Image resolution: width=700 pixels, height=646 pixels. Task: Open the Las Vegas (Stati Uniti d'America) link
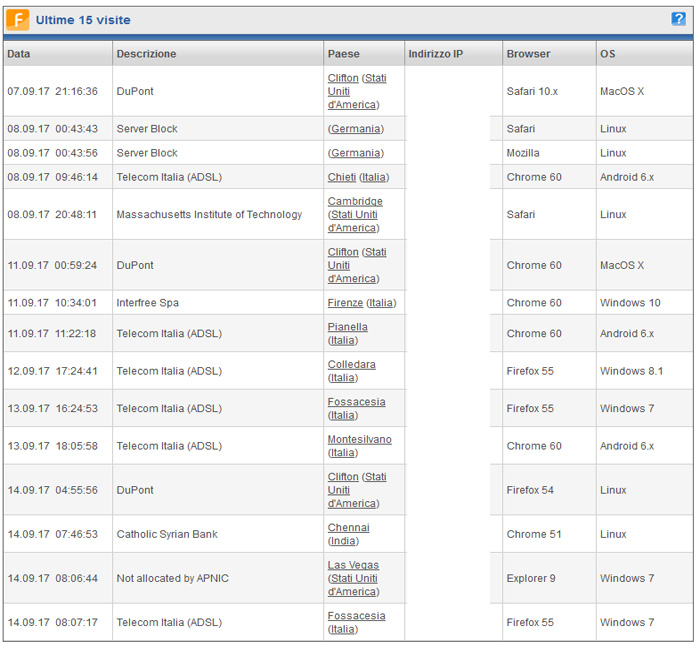tap(354, 578)
